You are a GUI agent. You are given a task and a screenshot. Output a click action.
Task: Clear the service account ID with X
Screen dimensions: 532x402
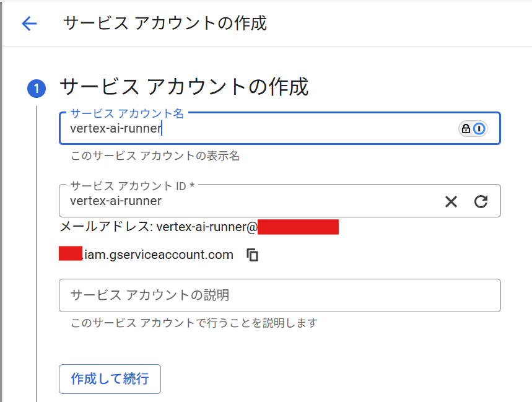pyautogui.click(x=451, y=201)
